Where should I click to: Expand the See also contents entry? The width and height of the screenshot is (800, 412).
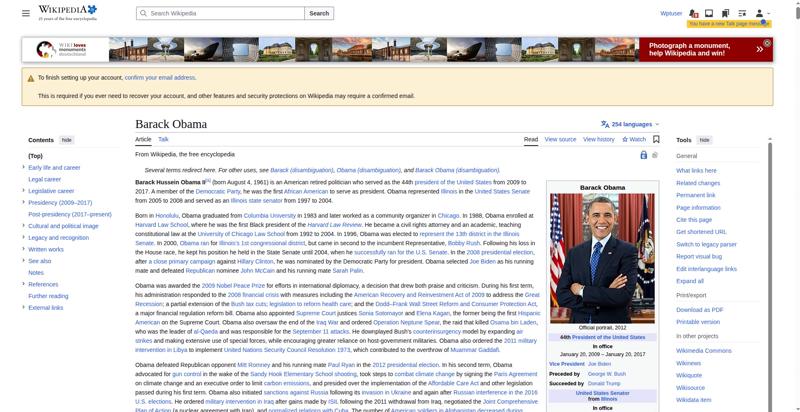coord(23,261)
